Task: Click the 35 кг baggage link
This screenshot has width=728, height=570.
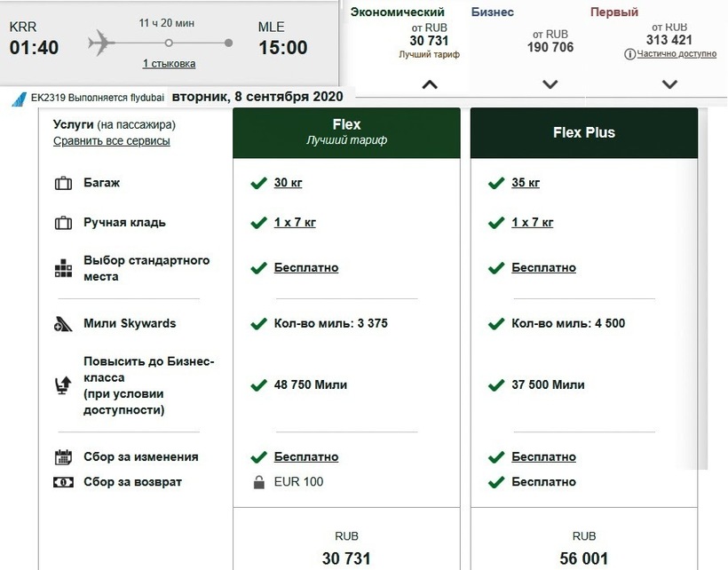Action: pos(526,183)
